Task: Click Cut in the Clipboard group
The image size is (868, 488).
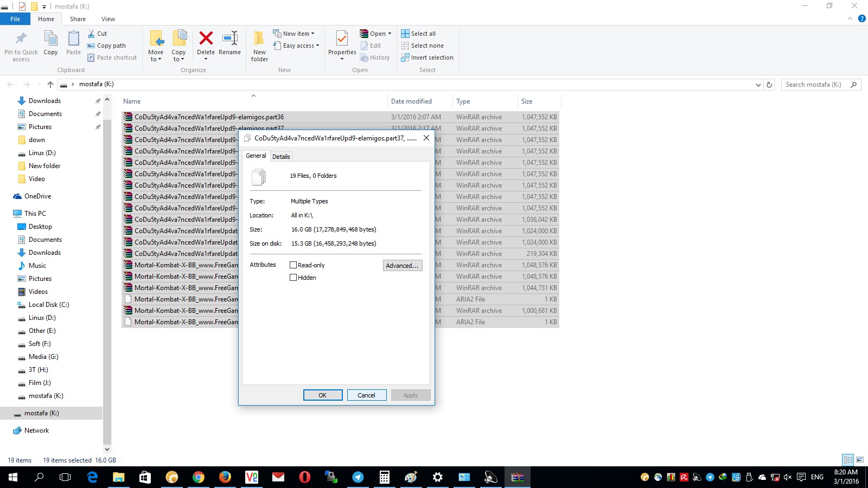Action: [x=98, y=34]
